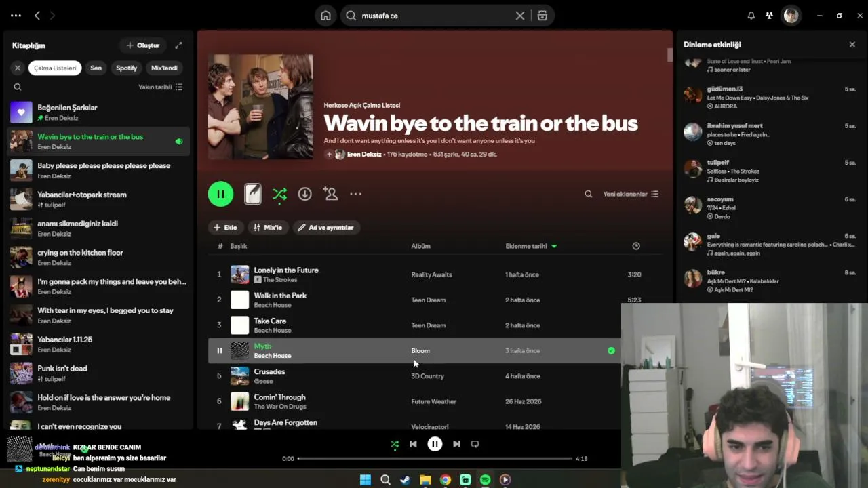
Task: Open the notifications bell
Action: click(751, 16)
